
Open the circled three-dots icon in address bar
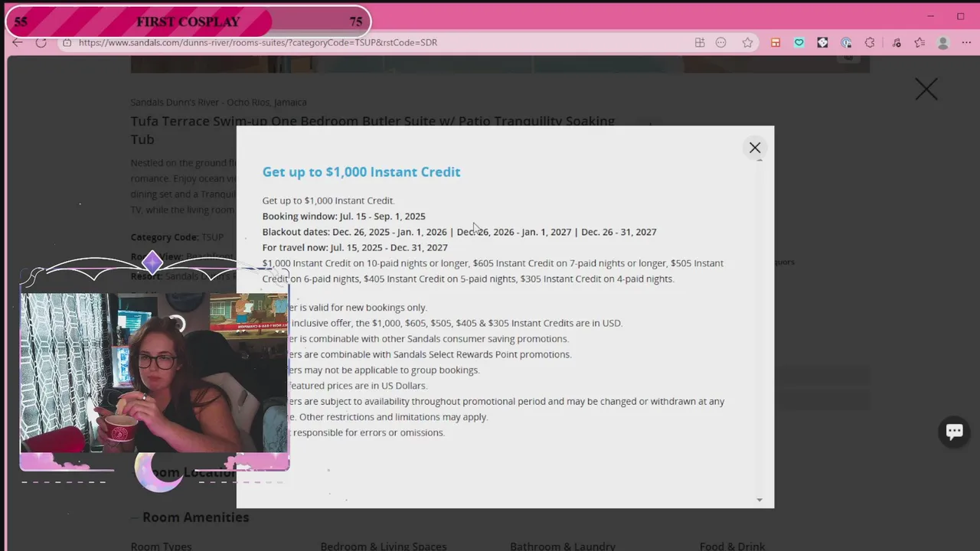[x=721, y=43]
